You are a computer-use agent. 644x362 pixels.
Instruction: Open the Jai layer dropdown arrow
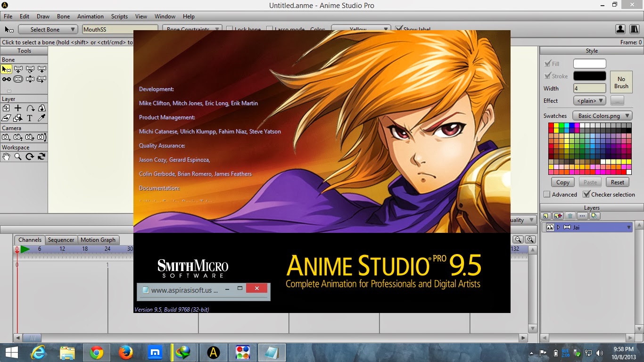pos(628,227)
